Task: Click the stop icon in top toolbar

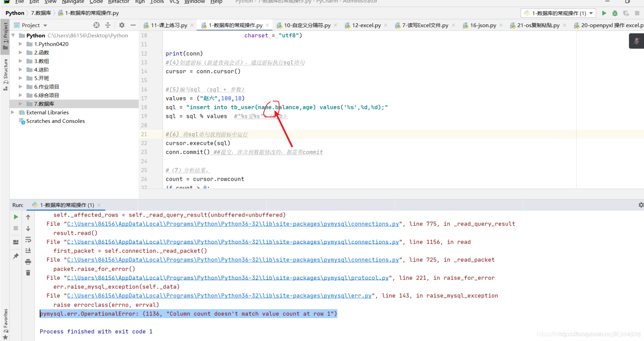Action: (637, 13)
